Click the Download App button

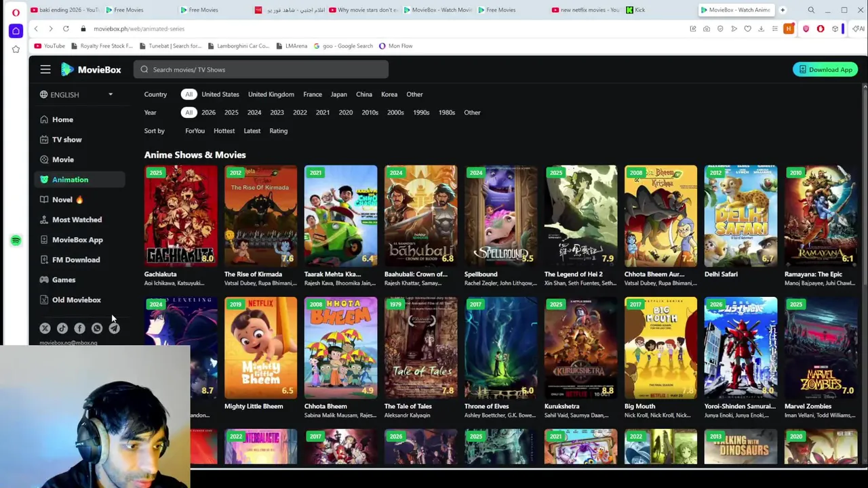click(825, 69)
